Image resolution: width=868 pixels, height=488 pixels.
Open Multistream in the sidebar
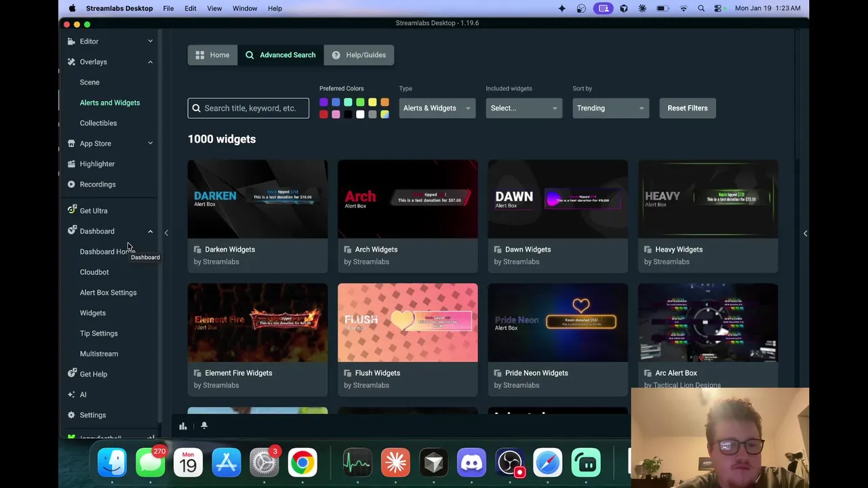click(x=99, y=354)
